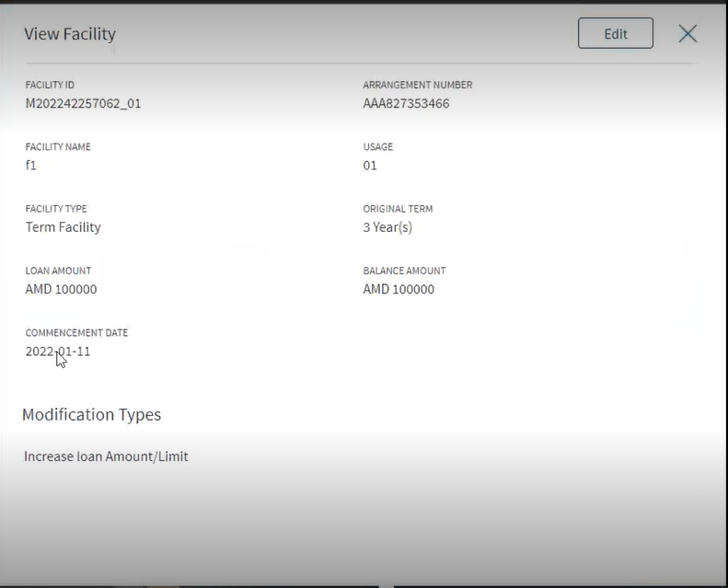Click the usage value 01
This screenshot has width=728, height=588.
coord(370,166)
